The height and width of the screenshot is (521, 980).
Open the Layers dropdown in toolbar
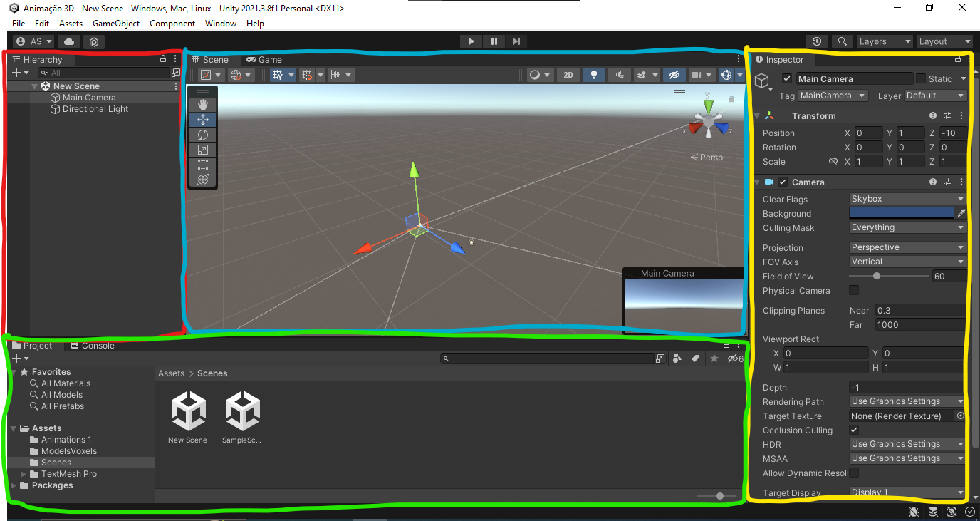click(885, 41)
